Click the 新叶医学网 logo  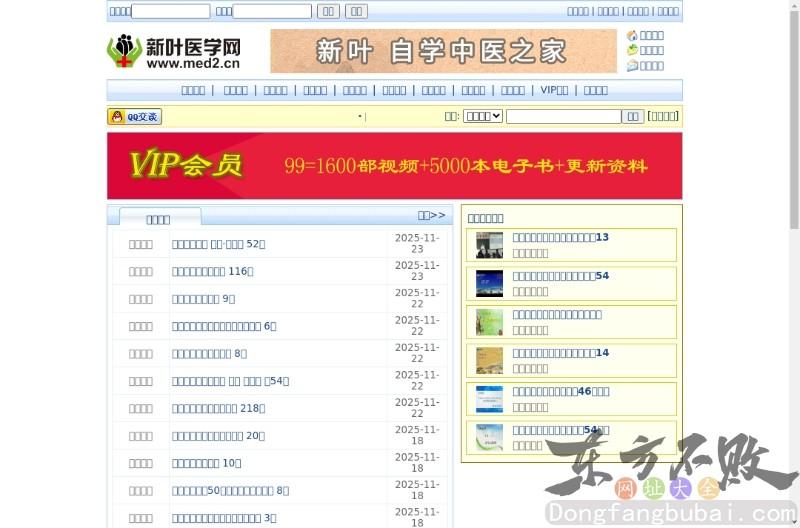click(x=174, y=52)
